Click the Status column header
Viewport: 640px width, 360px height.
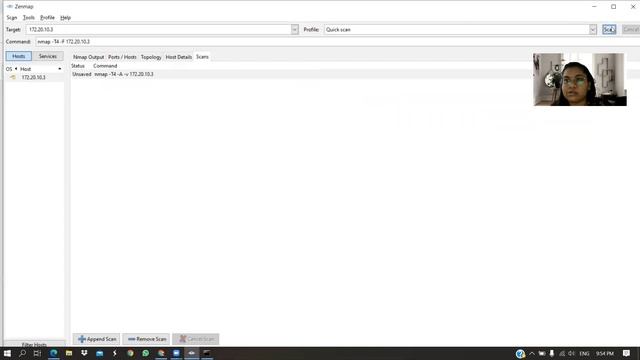coord(78,66)
